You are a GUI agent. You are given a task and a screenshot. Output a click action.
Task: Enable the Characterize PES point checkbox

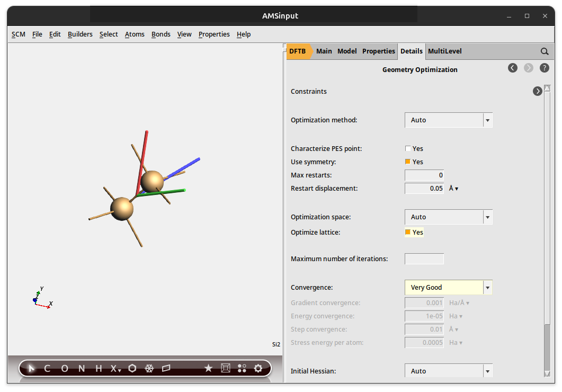pos(408,148)
